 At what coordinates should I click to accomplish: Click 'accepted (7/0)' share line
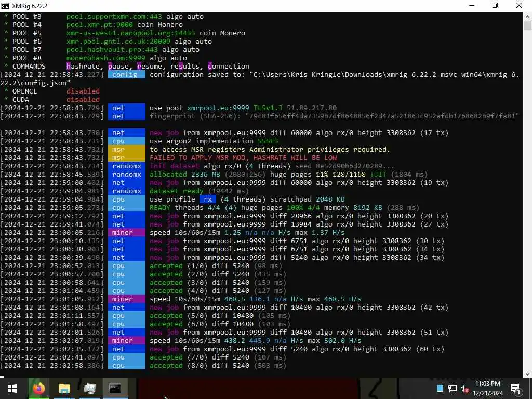click(x=218, y=357)
